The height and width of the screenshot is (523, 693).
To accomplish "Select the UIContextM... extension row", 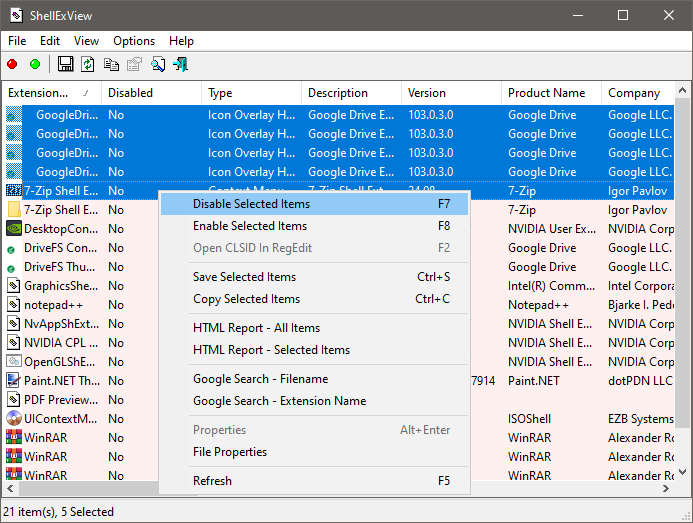I will pyautogui.click(x=61, y=418).
